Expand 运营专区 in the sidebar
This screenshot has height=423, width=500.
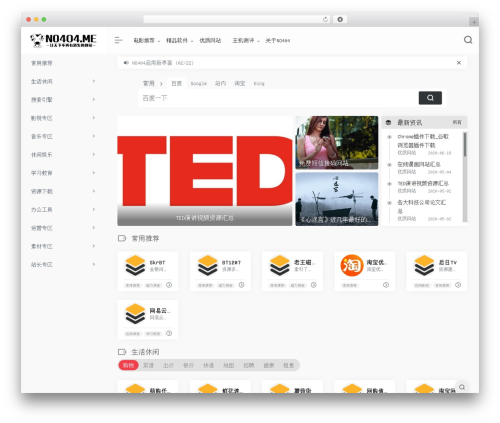coord(63,228)
